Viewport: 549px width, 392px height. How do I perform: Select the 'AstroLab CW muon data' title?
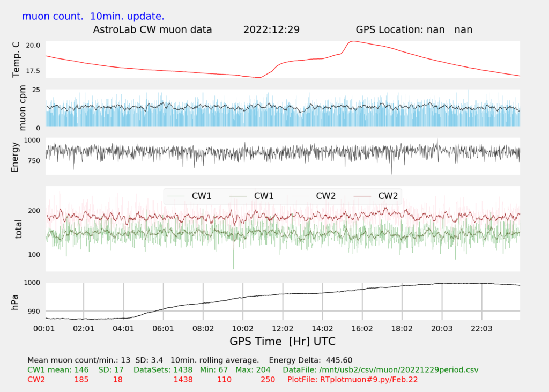(153, 29)
